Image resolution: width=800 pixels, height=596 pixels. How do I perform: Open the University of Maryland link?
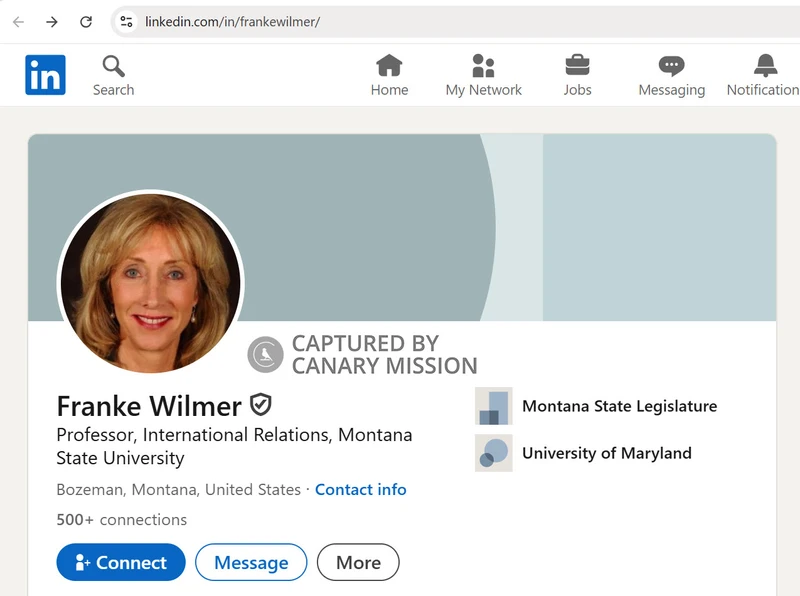pyautogui.click(x=607, y=453)
